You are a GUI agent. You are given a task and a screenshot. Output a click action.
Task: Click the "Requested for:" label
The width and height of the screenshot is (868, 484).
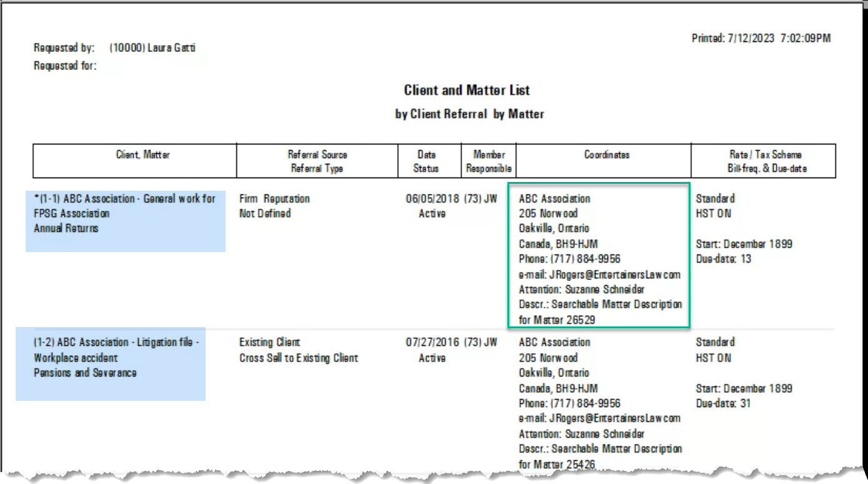tap(65, 66)
